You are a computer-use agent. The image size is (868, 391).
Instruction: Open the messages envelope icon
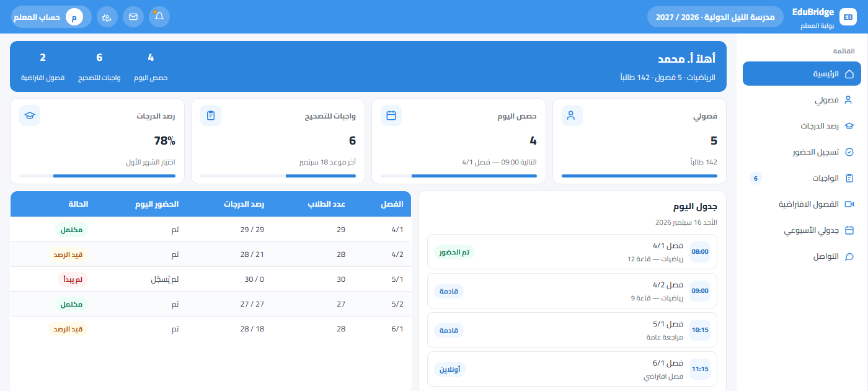pos(133,17)
